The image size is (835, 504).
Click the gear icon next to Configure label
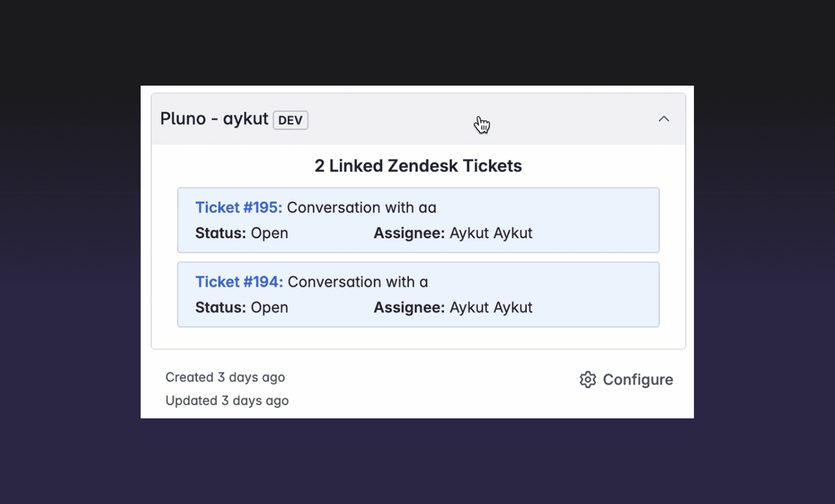587,380
